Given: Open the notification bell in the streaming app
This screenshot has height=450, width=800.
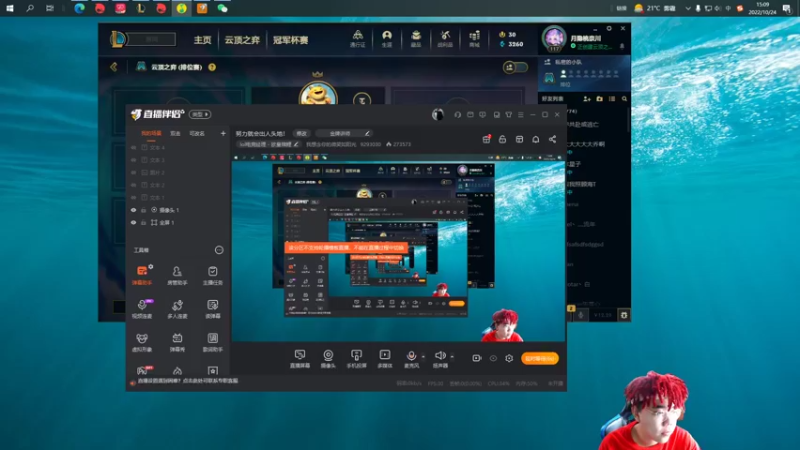Looking at the screenshot, I should (536, 139).
